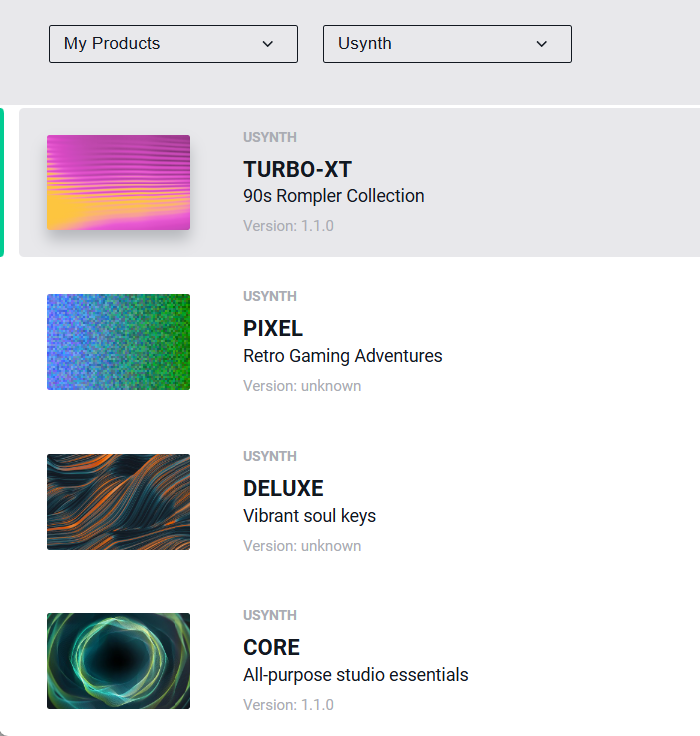
Task: Click DELUXE's Version: unknown text
Action: click(302, 546)
